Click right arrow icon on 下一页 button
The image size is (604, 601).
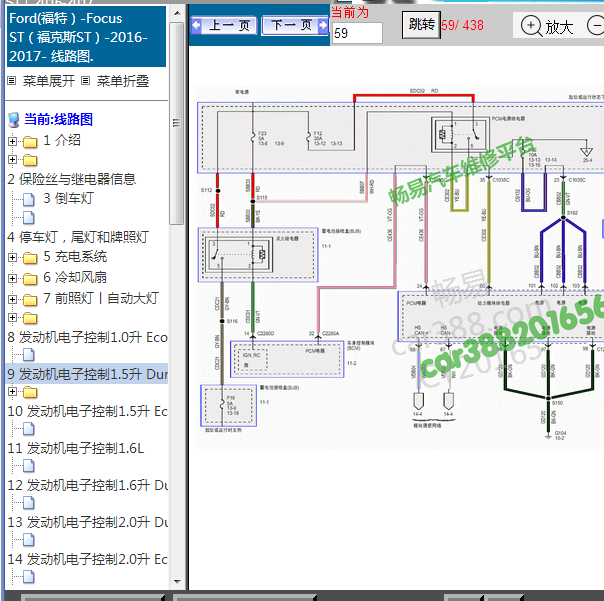323,26
